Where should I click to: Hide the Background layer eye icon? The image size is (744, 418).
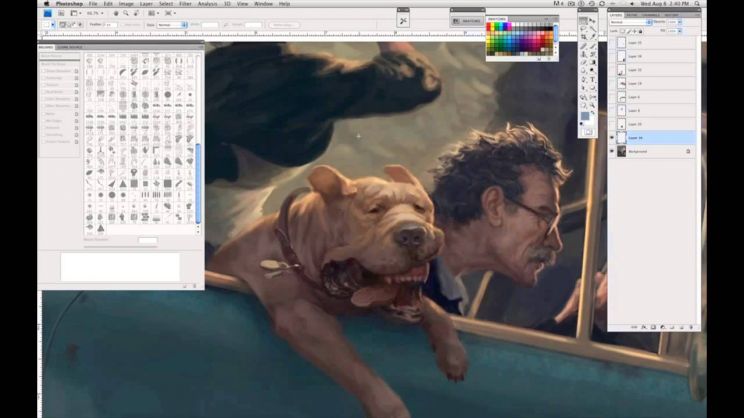click(612, 151)
